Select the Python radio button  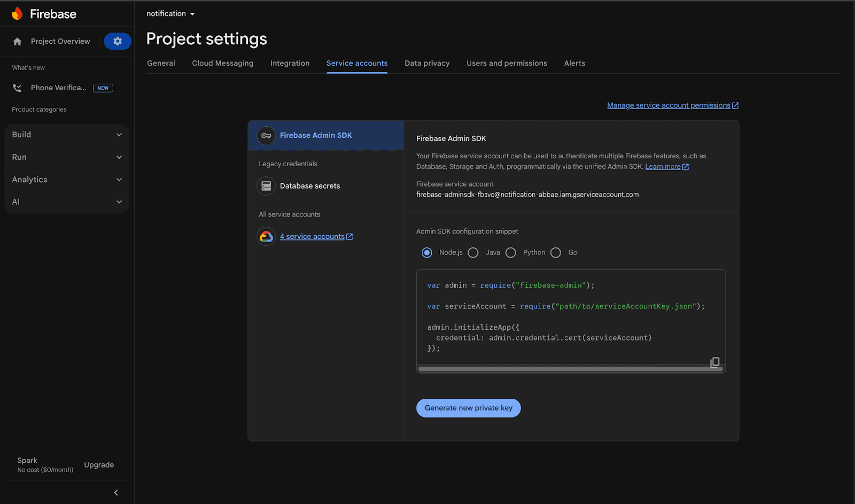511,252
